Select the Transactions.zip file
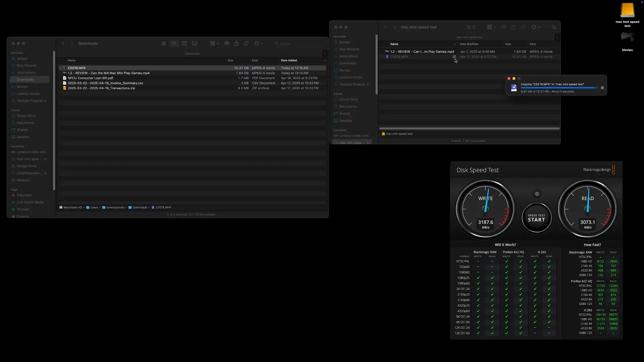Screen dimensions: 644x362 [193, 88]
